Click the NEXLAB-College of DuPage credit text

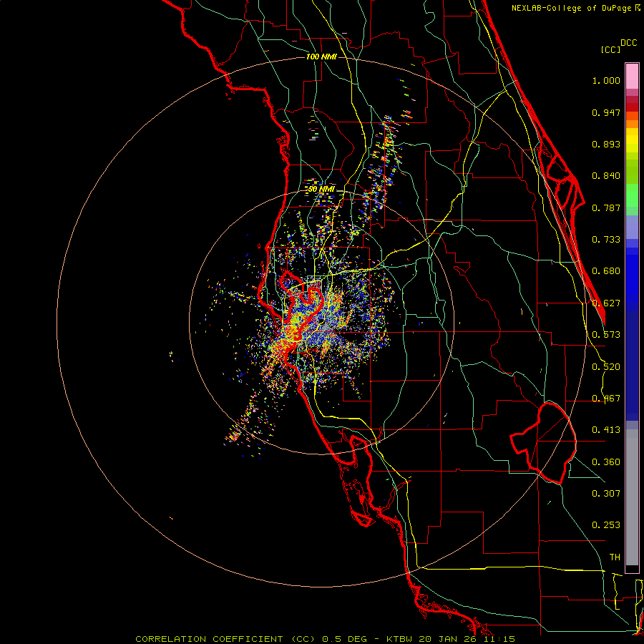click(x=571, y=8)
